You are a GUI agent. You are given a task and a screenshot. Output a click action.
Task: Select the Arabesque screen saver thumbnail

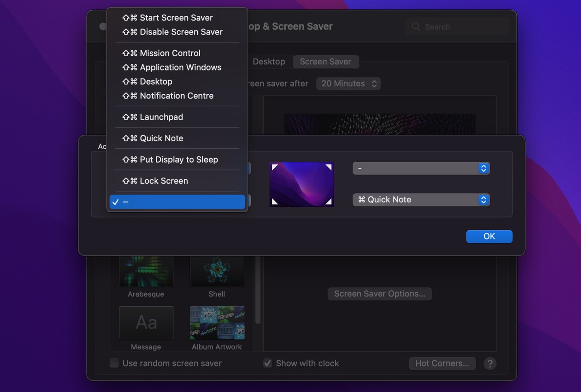tap(146, 271)
